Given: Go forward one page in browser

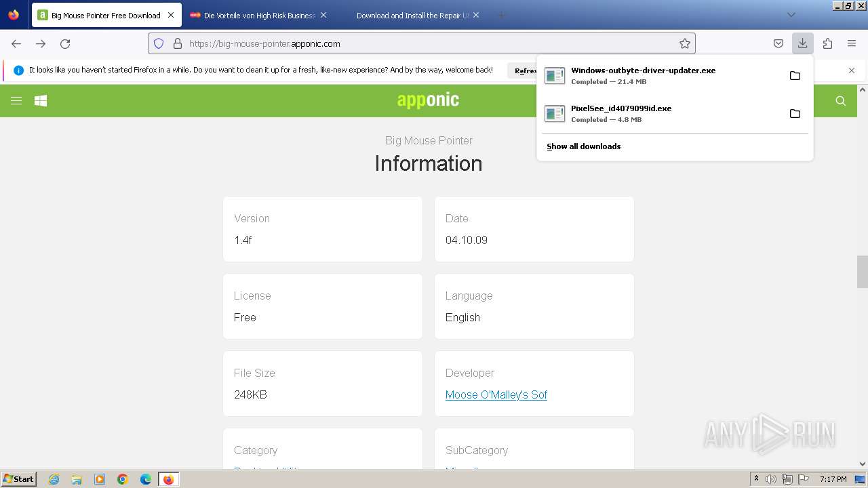Looking at the screenshot, I should pyautogui.click(x=41, y=43).
